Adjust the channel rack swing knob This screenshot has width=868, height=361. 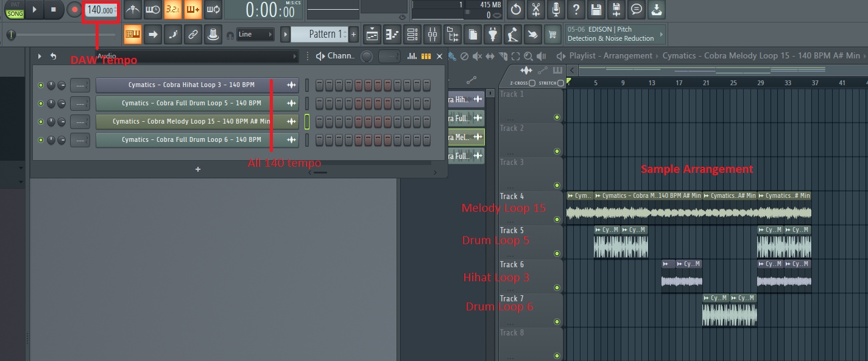tap(367, 57)
